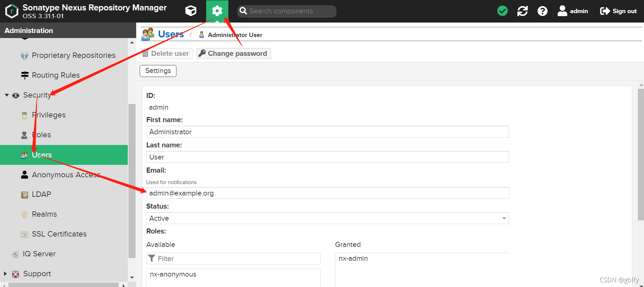Click the sidebar vertical scrollbar thumb

pyautogui.click(x=132, y=181)
